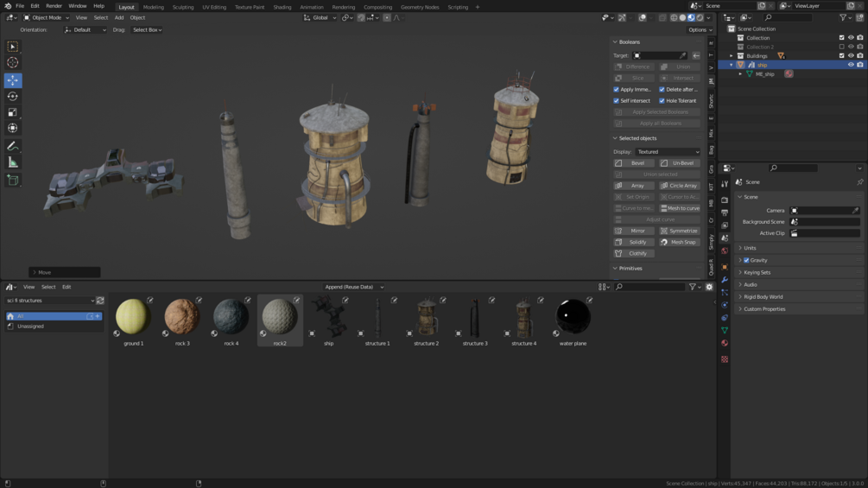Open the Object Mode dropdown

coord(47,17)
